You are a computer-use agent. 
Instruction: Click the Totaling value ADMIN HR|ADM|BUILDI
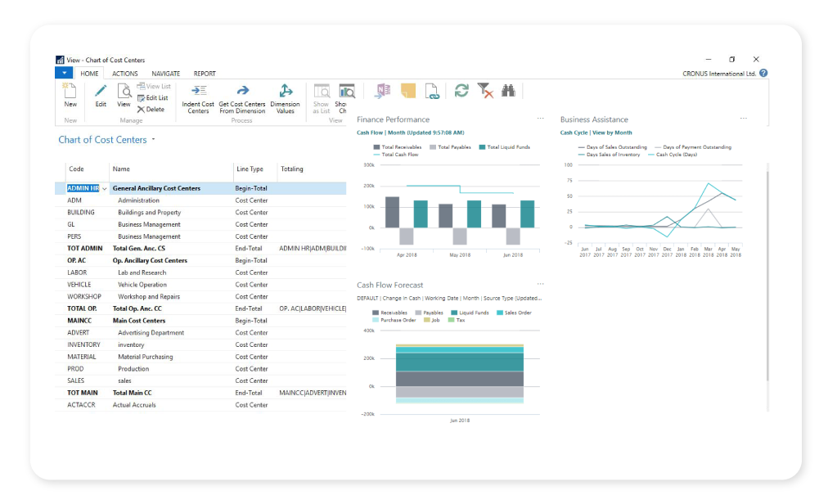(313, 248)
